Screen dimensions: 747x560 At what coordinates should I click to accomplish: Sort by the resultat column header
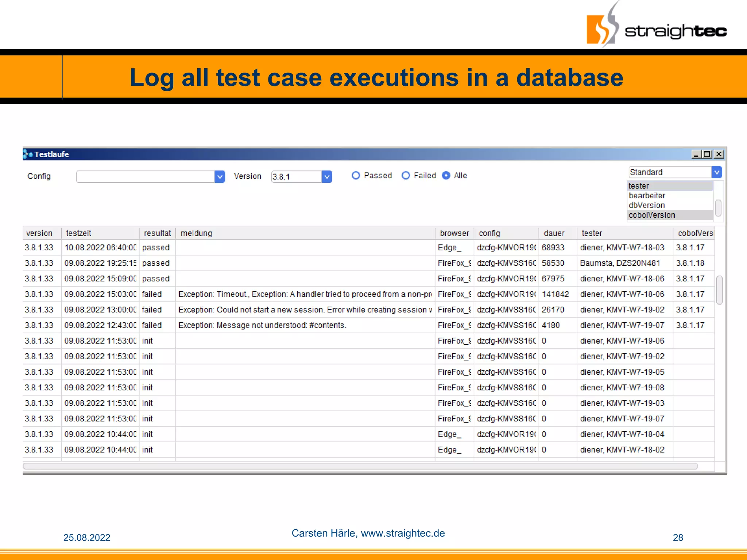pos(157,233)
